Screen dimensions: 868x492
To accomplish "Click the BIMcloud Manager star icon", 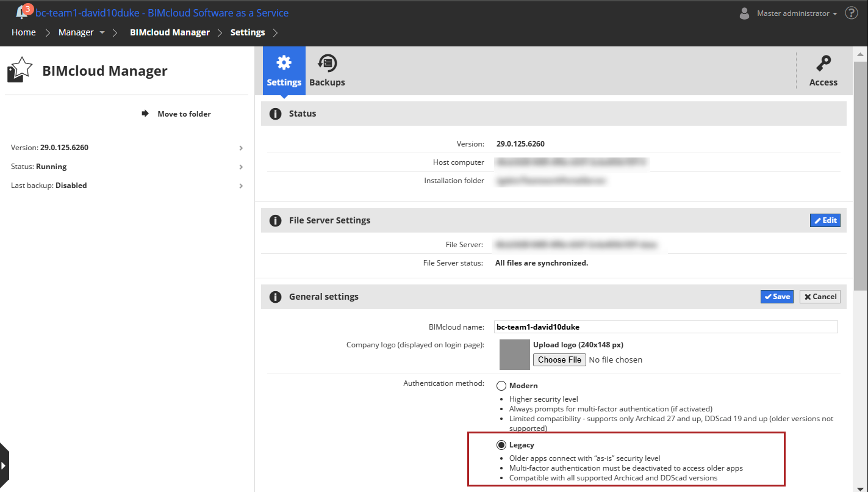I will tap(20, 70).
